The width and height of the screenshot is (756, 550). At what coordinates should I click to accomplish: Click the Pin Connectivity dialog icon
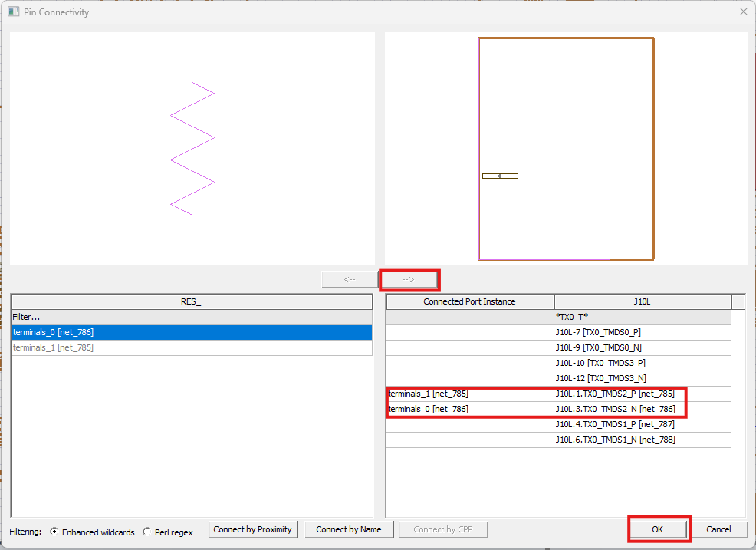point(12,12)
